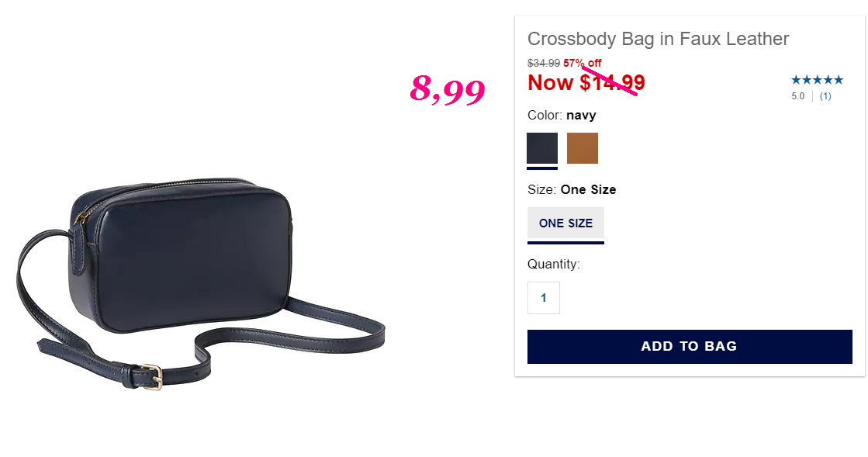Click the Now $14.99 sale price
This screenshot has width=868, height=457.
(586, 83)
